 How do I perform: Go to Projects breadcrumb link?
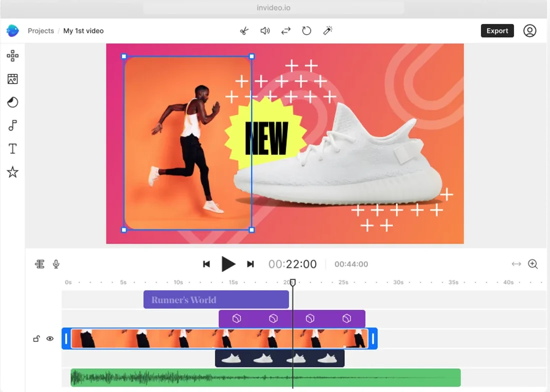pos(41,31)
